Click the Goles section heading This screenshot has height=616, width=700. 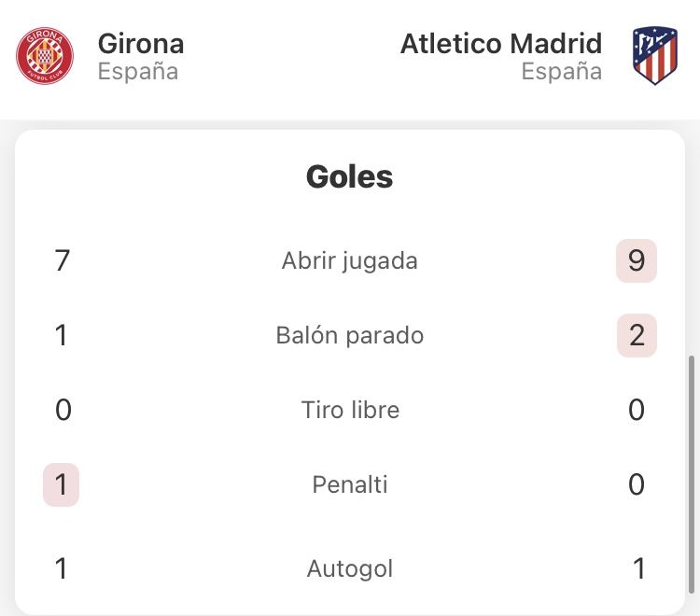point(350,176)
